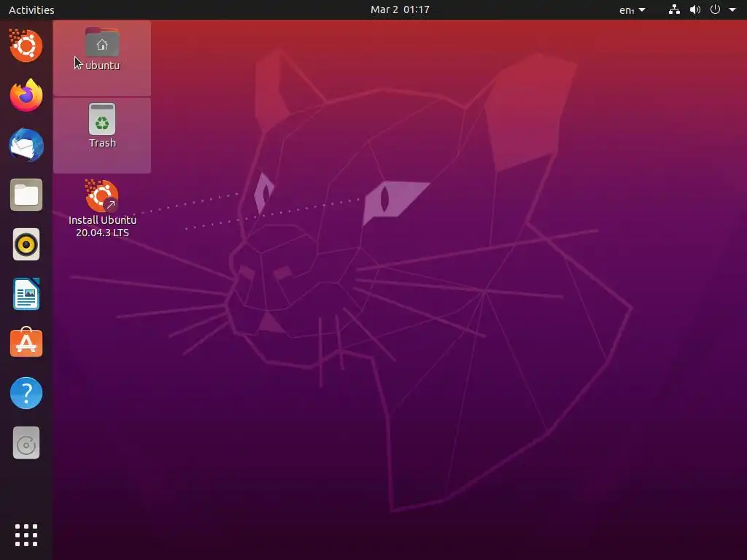Open LibreOffice Writer from dock
747x560 pixels.
point(26,295)
